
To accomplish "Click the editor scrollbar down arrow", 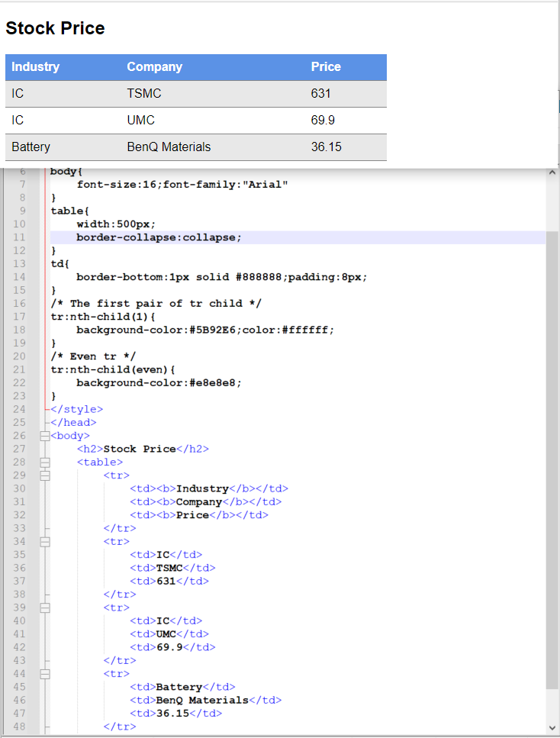I will pos(552,728).
